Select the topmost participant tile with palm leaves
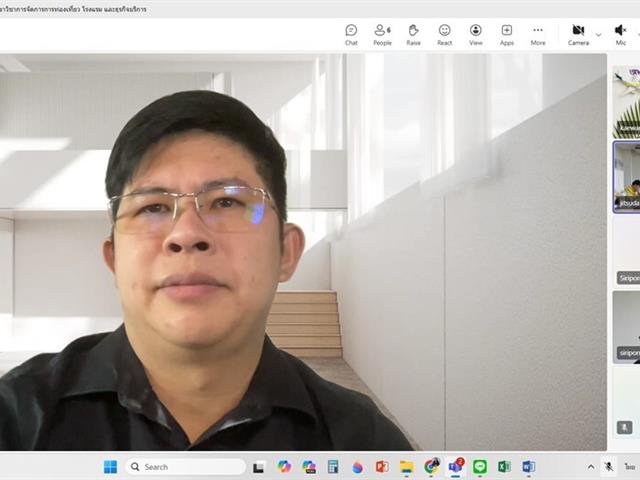 (x=627, y=102)
